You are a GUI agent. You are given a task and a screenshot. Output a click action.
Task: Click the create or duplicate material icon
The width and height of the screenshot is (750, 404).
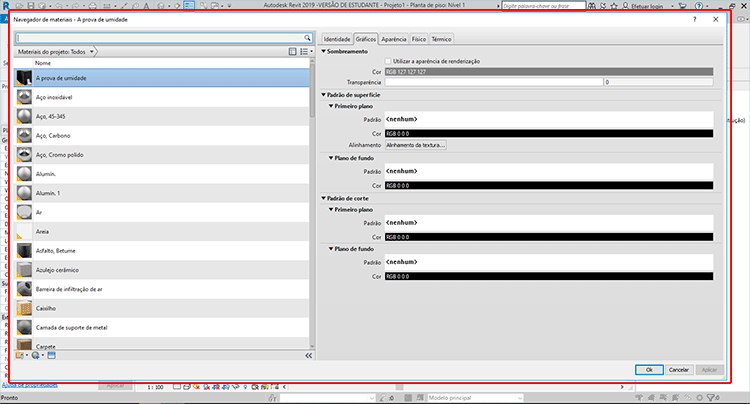click(x=37, y=355)
